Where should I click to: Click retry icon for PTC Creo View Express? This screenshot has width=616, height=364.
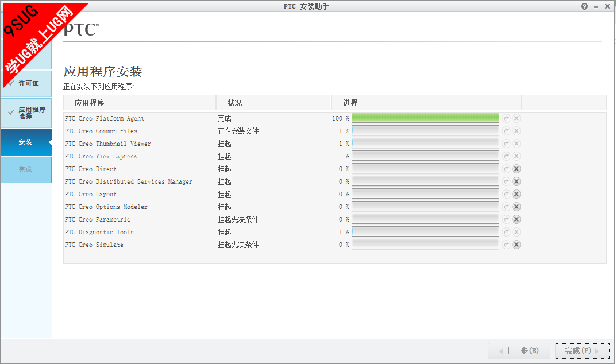click(x=506, y=156)
